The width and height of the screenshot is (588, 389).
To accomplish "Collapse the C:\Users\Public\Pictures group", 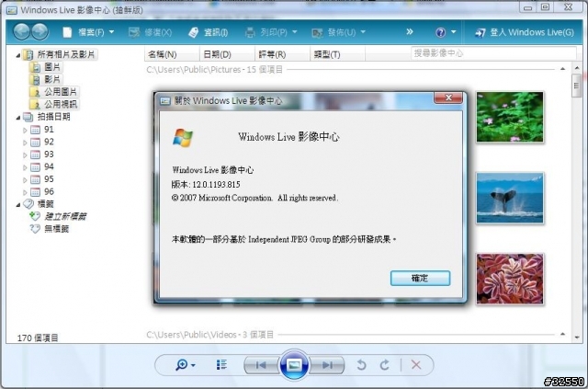I will pos(562,69).
